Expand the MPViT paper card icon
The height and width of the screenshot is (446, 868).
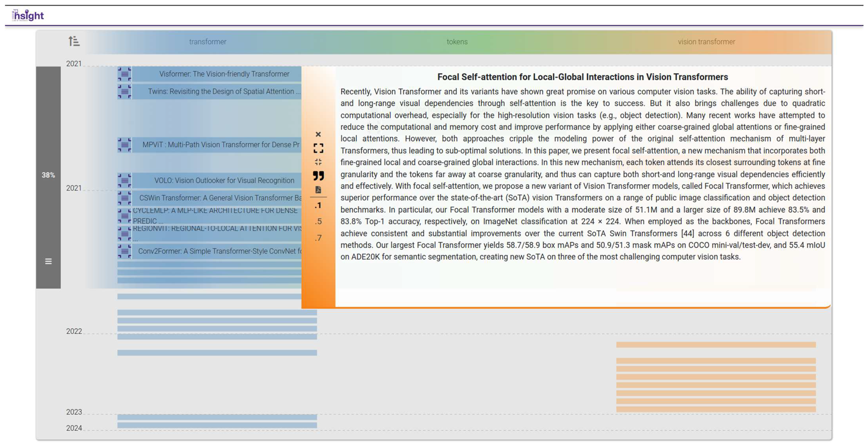point(124,144)
